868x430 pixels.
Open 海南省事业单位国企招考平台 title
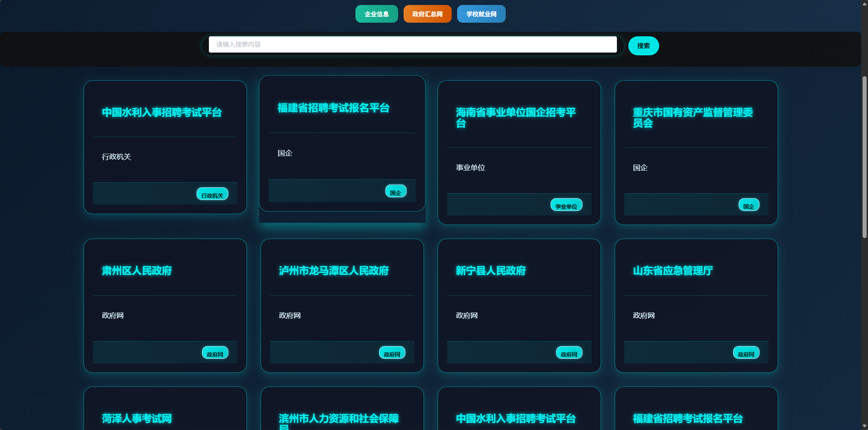pos(516,118)
